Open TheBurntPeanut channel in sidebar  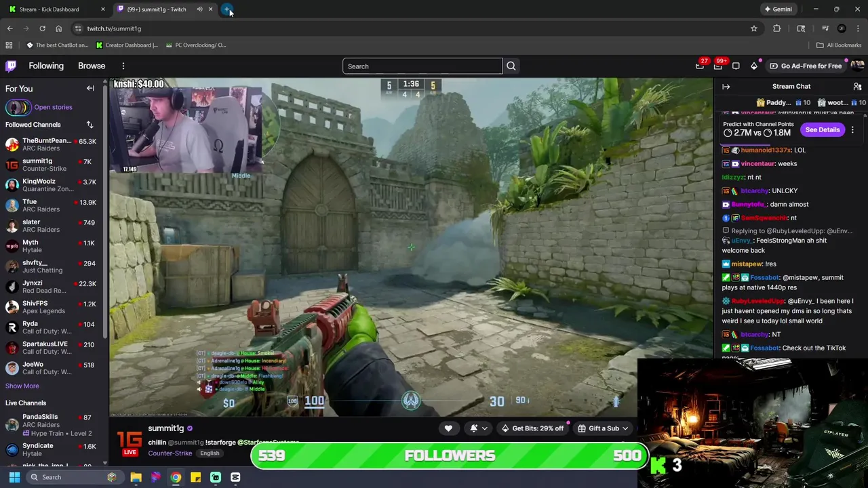coord(52,144)
